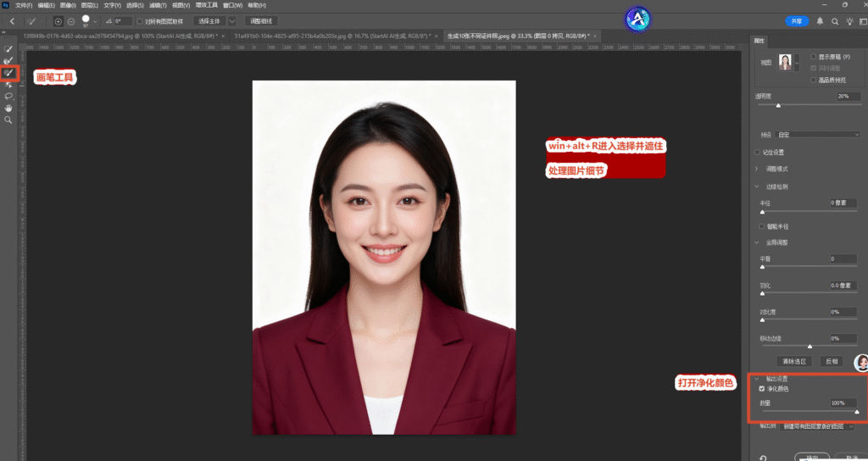Enable 对所有图层取样 checkbox
Screen dimensions: 868x461
click(x=140, y=21)
